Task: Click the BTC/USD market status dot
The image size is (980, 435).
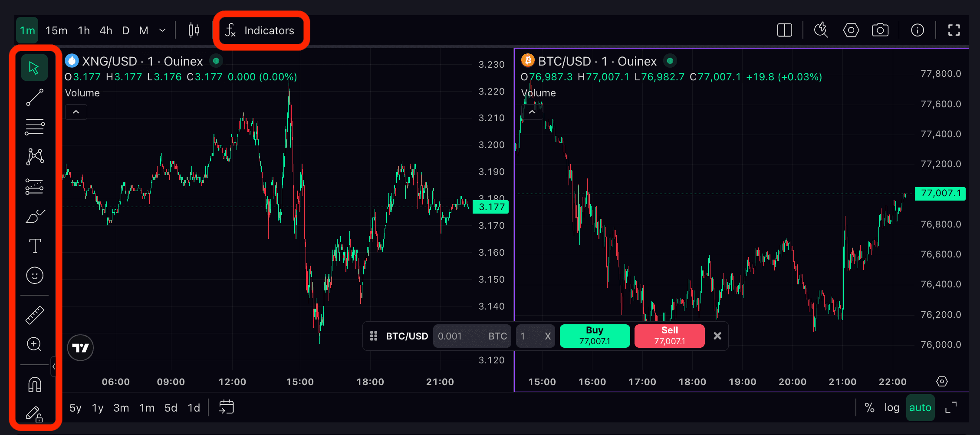Action: [670, 61]
